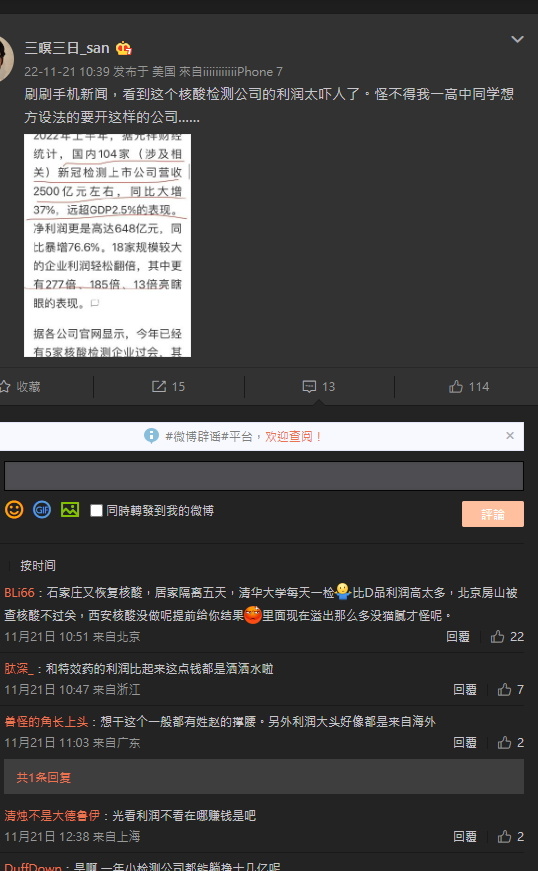The height and width of the screenshot is (871, 538).
Task: Click the orange 評論 submit button
Action: [x=492, y=514]
